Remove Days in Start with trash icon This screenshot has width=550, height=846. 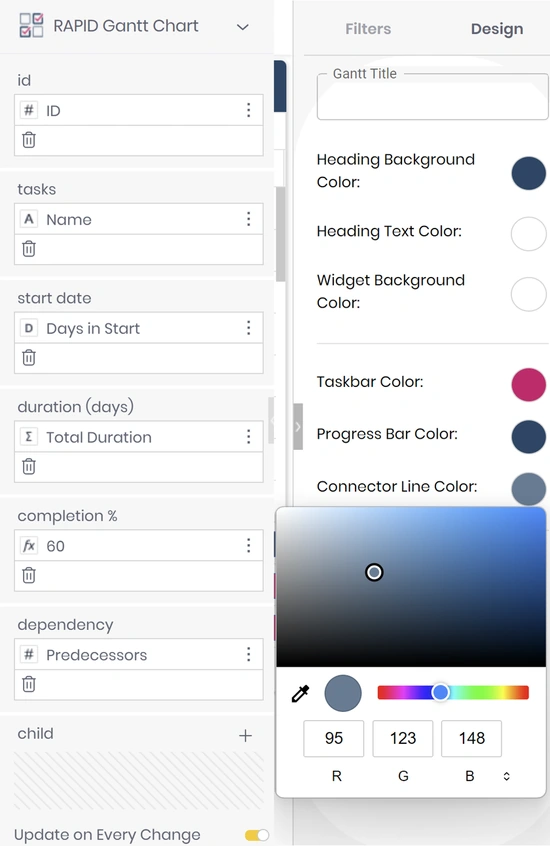point(29,357)
